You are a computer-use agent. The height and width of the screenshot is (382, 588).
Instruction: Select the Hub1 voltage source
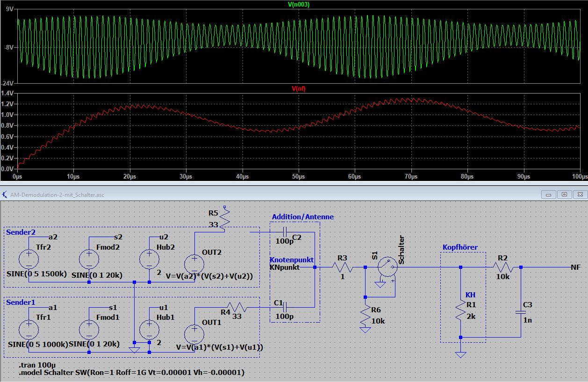[x=149, y=330]
